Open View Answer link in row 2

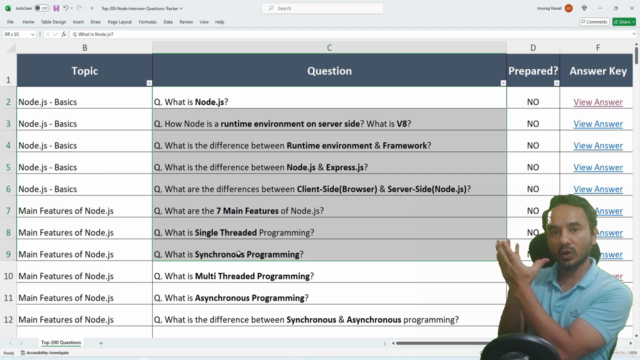click(x=598, y=102)
